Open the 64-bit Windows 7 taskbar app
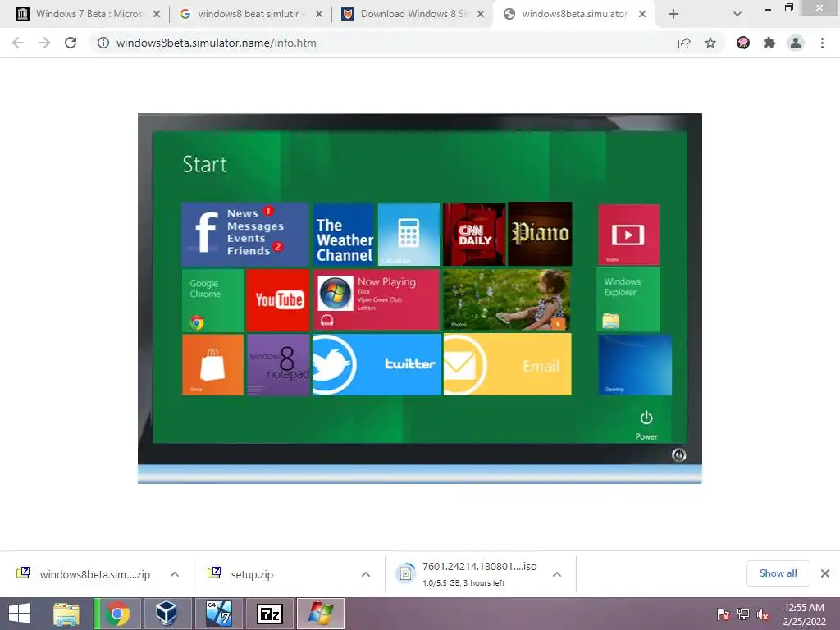This screenshot has width=840, height=630. [218, 614]
